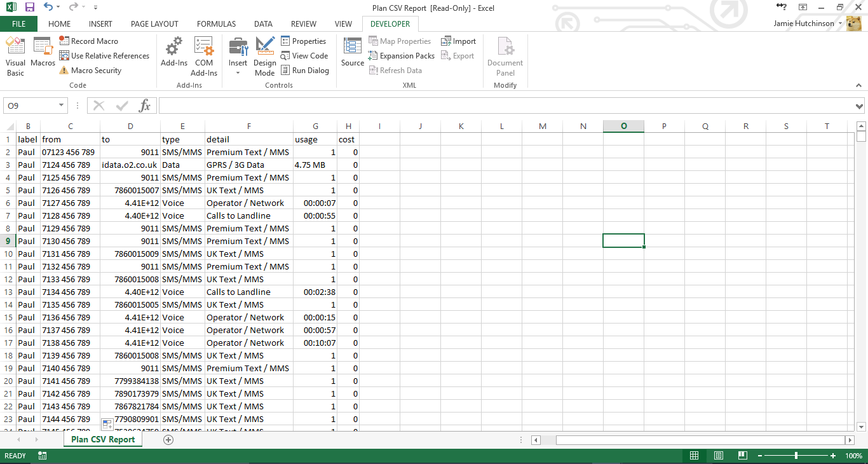This screenshot has height=464, width=868.
Task: Click the zoom slider handle
Action: click(x=796, y=456)
